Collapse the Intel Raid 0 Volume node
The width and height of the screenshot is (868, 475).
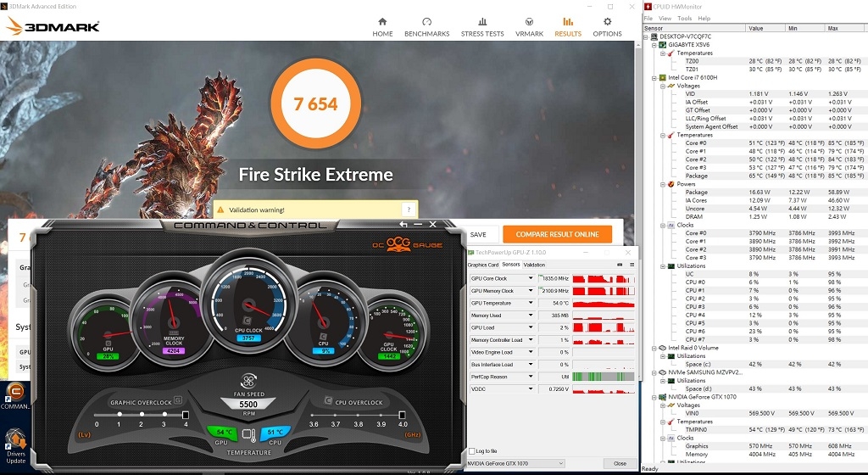654,349
